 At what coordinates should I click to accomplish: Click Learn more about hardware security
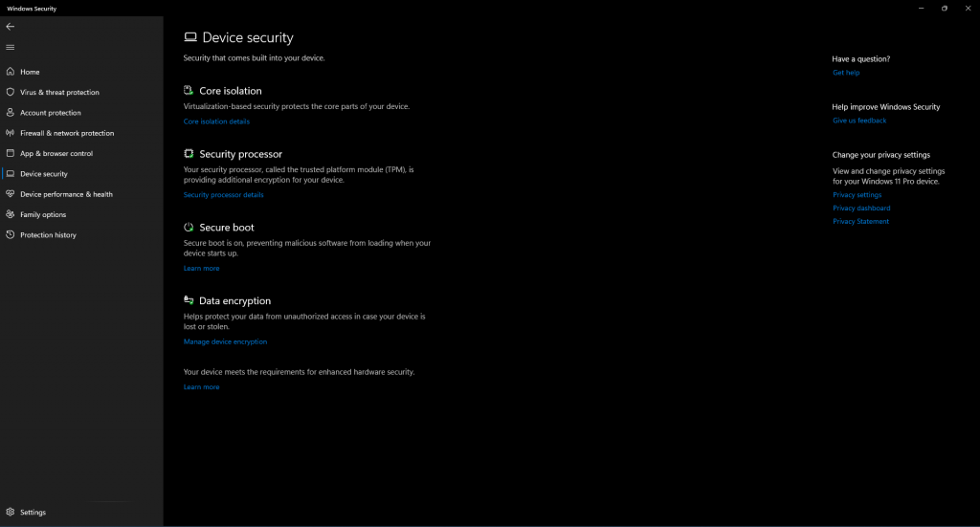[201, 387]
